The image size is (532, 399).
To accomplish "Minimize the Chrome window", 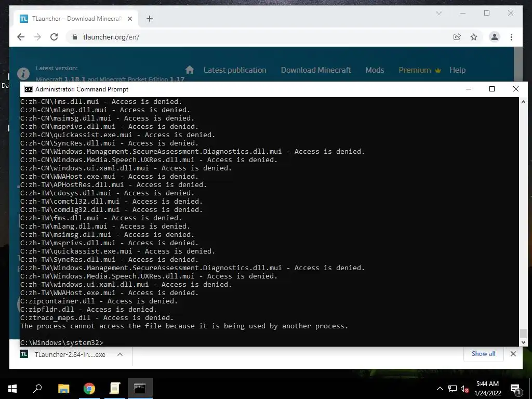I will 463,13.
